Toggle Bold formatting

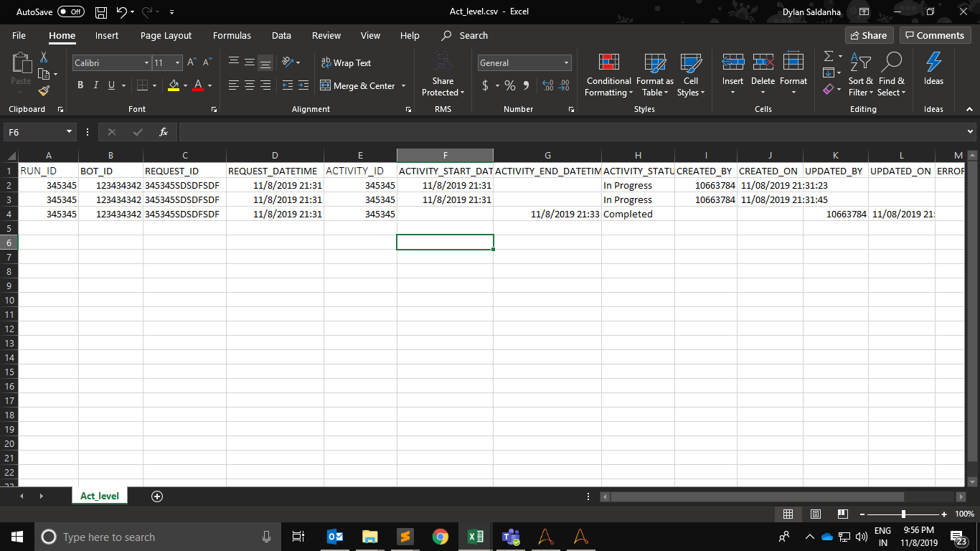point(80,86)
